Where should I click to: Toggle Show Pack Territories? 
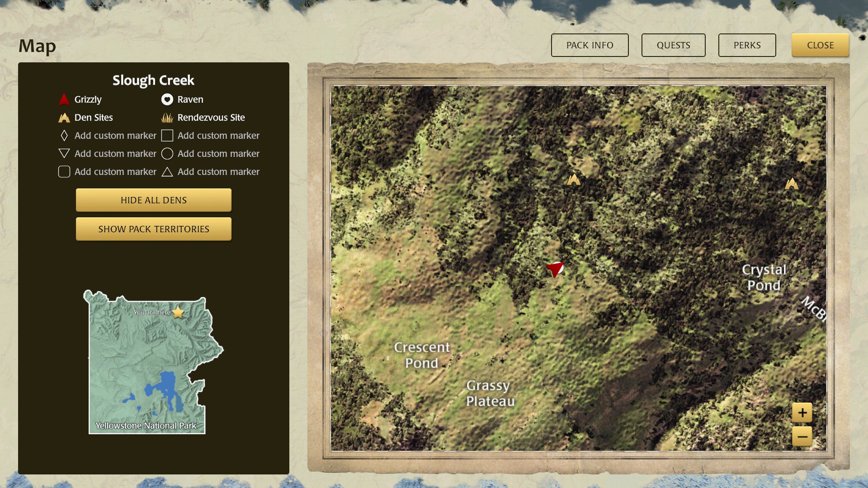point(154,229)
